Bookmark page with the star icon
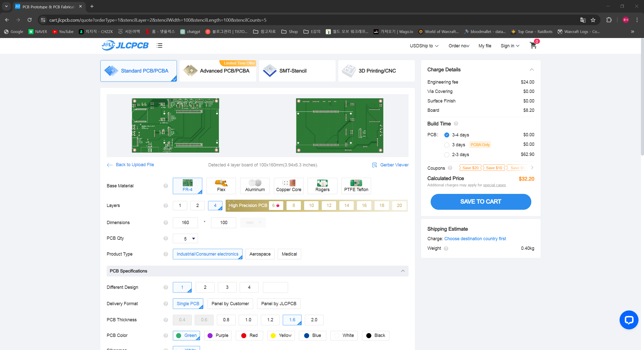 (593, 20)
